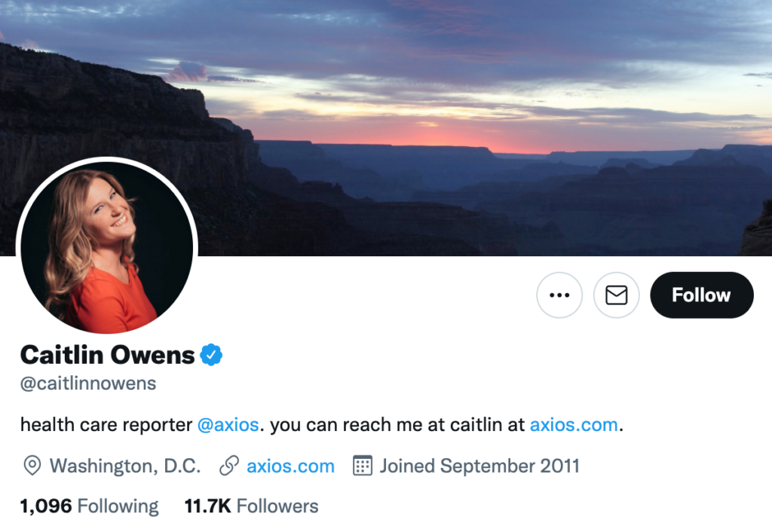Image resolution: width=772 pixels, height=532 pixels.
Task: Click the blue verified badge
Action: 211,355
